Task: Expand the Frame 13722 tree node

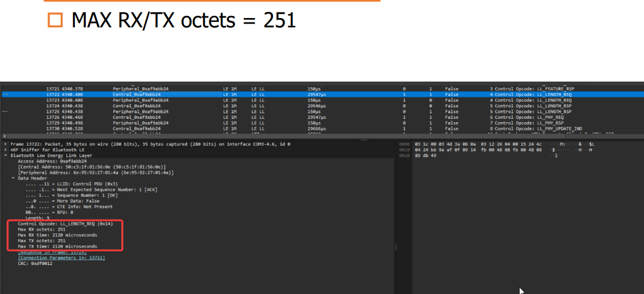Action: click(5, 145)
